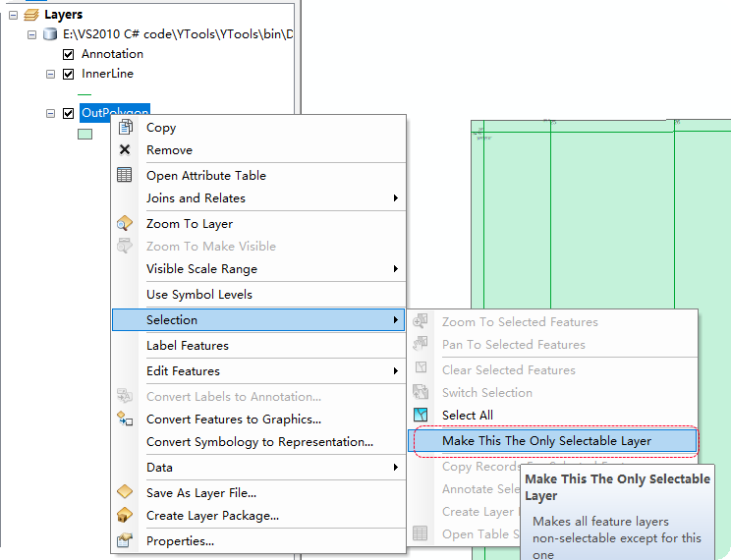The height and width of the screenshot is (560, 731).
Task: Click the Zoom To Layer magnifier icon
Action: [x=125, y=224]
